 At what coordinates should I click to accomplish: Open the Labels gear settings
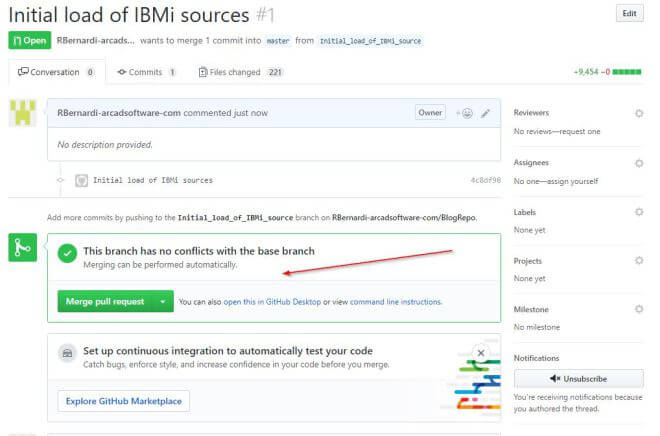tap(639, 212)
